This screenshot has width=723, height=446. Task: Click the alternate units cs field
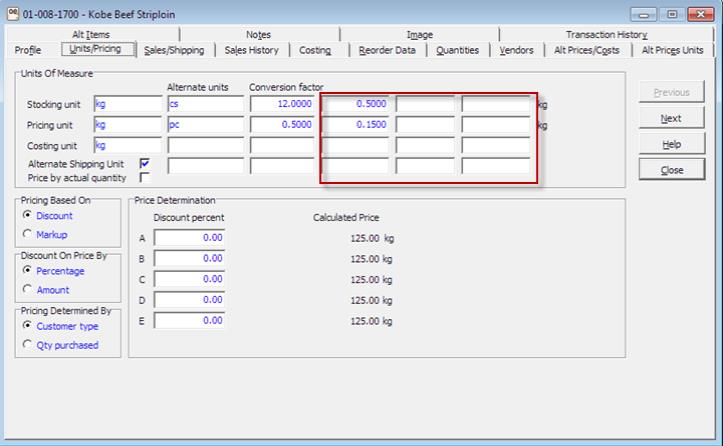205,104
